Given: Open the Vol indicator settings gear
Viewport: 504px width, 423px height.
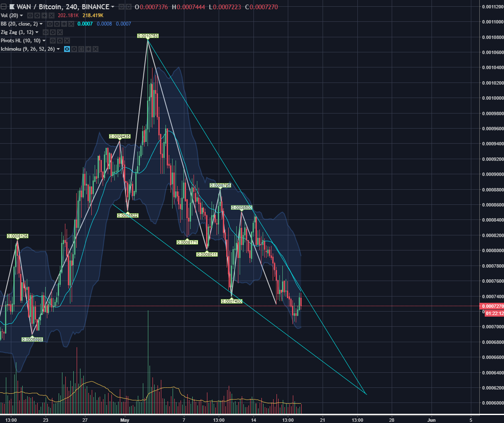Looking at the screenshot, I should (38, 15).
